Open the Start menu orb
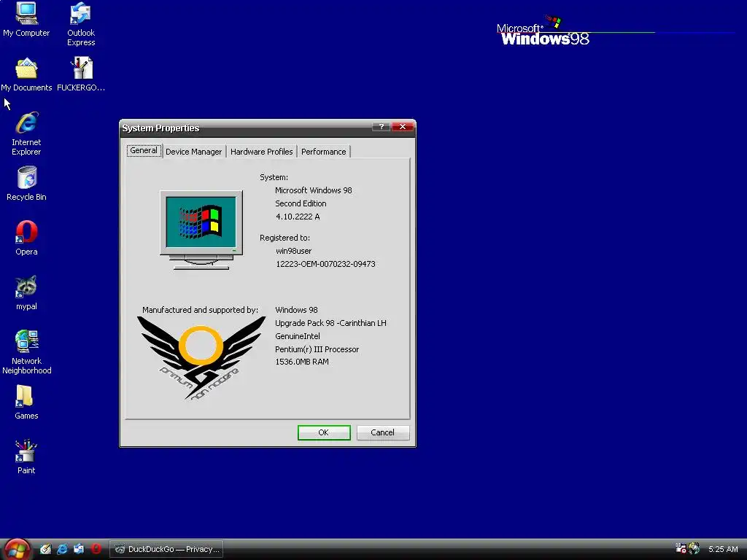Image resolution: width=747 pixels, height=560 pixels. [17, 550]
